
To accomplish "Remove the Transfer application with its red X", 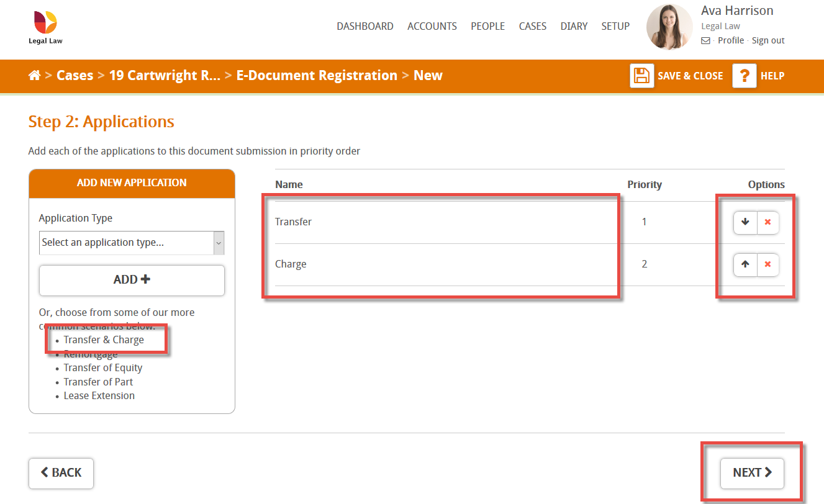I will pos(768,222).
